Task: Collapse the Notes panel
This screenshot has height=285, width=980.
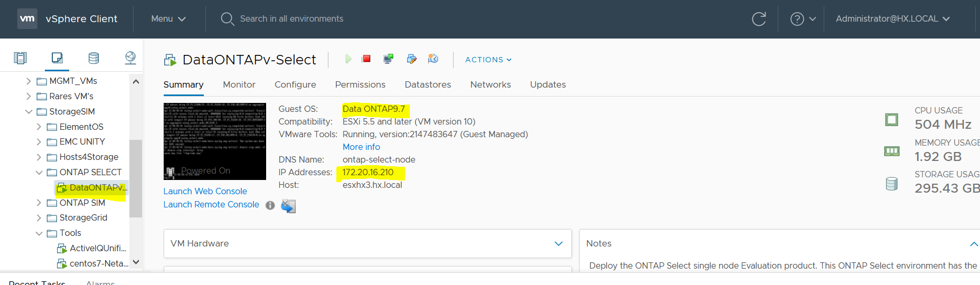Action: (974, 243)
